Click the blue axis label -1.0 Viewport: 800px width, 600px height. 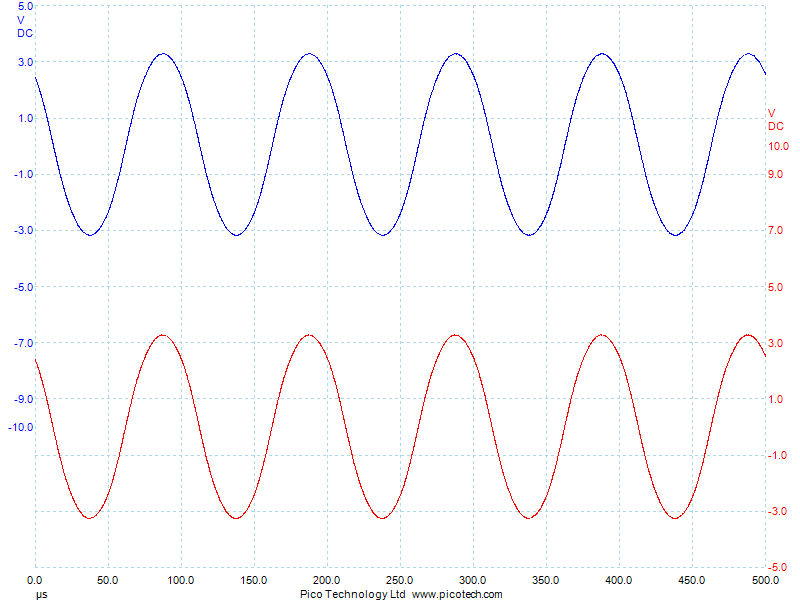point(23,174)
